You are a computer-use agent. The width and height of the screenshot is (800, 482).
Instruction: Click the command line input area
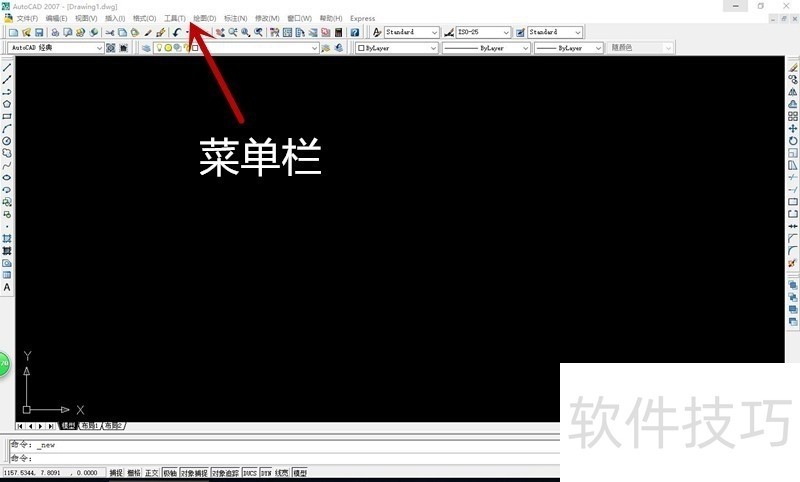click(x=285, y=458)
